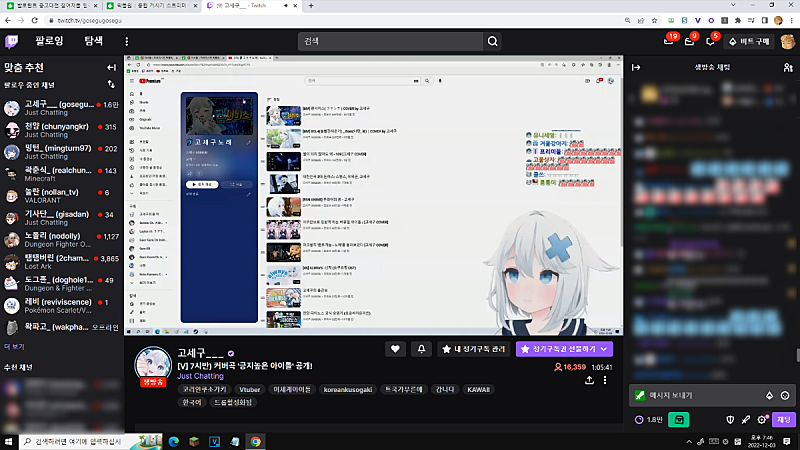Focus the Twitch search field

[390, 41]
